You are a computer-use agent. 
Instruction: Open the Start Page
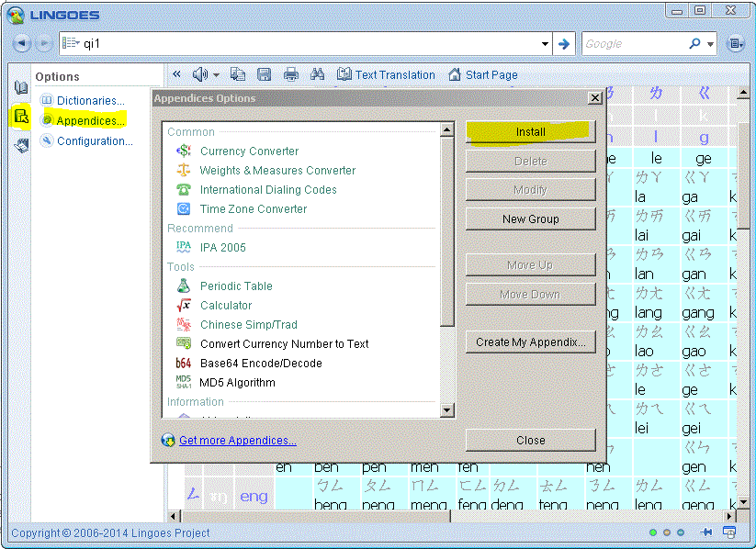482,74
